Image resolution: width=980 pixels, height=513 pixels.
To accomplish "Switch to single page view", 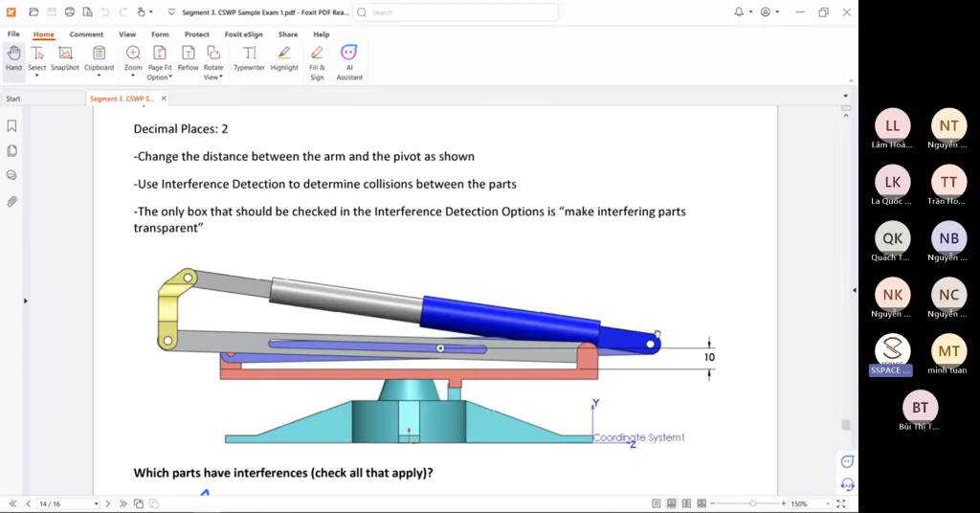I will 656,503.
